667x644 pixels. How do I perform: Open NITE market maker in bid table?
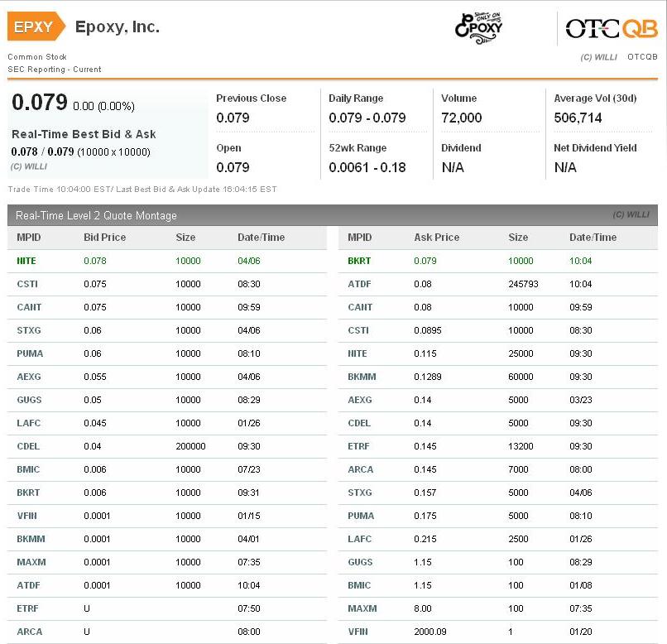[x=26, y=261]
